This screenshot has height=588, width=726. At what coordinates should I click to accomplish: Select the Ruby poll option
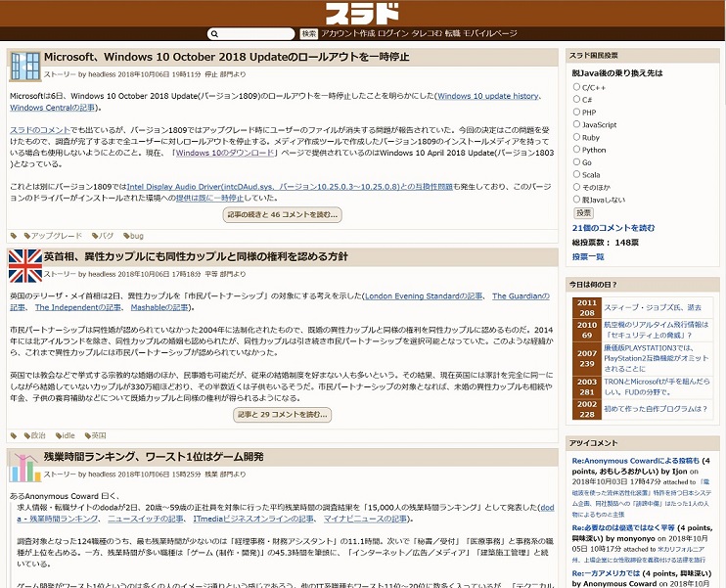click(576, 137)
